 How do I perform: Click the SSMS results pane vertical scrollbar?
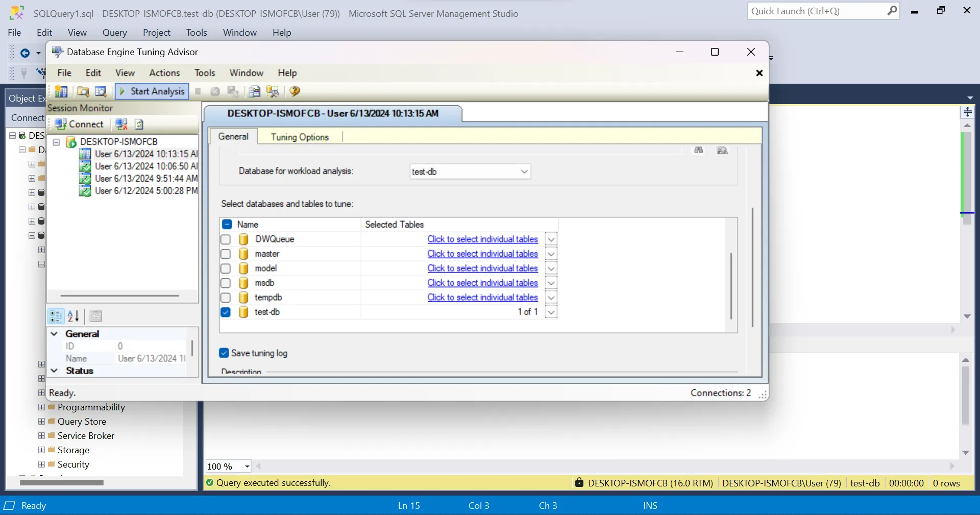tap(966, 396)
